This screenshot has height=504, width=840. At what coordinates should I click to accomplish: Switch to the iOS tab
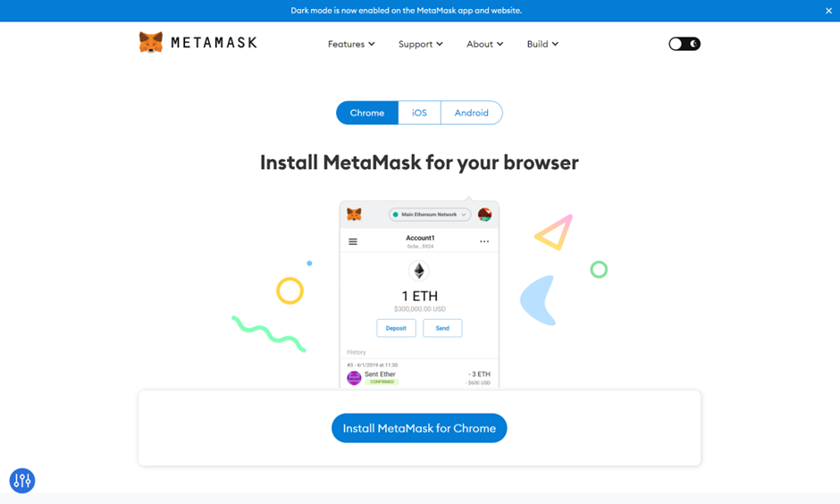(x=419, y=113)
